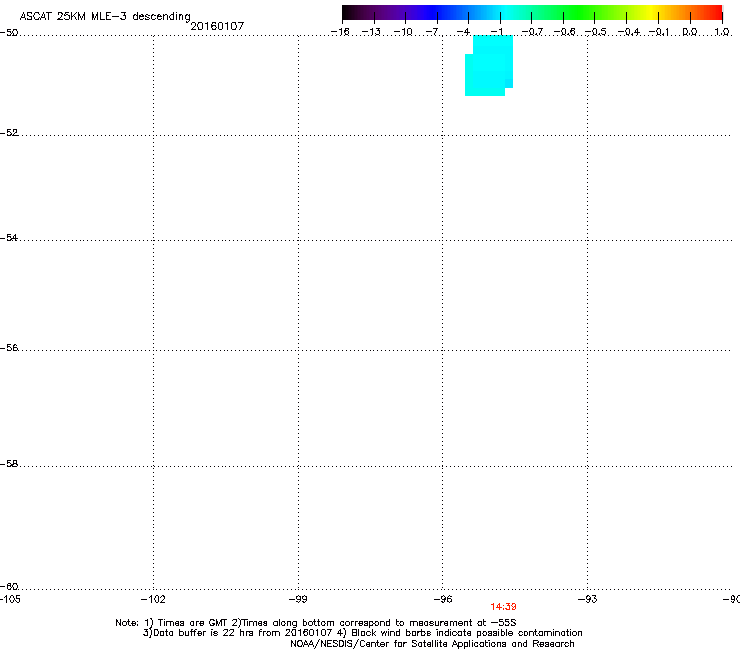Screen dimensions: 740x650
Task: Click the -0.6 value on the color scale
Action: [x=564, y=32]
